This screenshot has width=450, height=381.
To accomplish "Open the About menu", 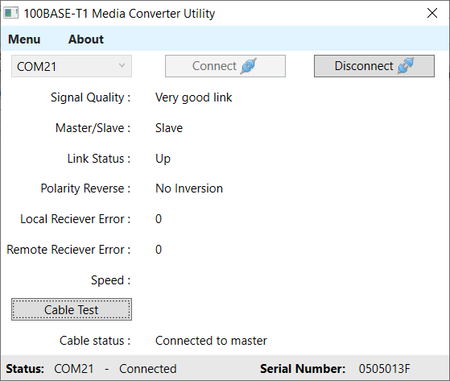I will [86, 39].
